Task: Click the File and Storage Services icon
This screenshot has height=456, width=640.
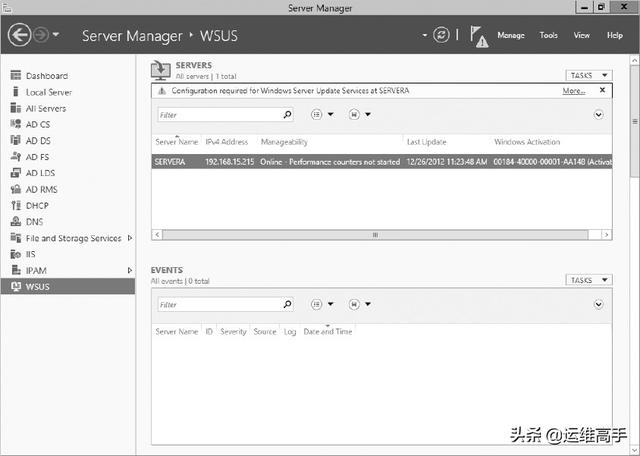Action: pos(16,238)
